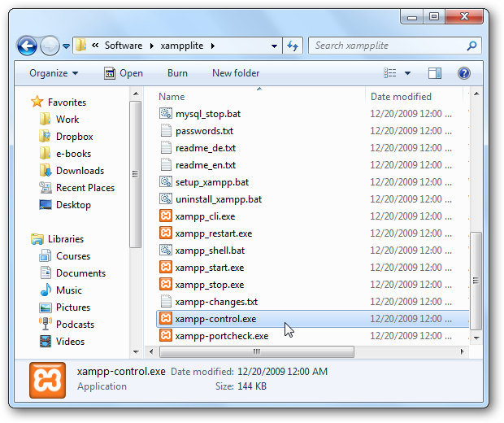Expand arrow after xampplite in address bar
Screen dimensions: 504x423
tap(213, 46)
